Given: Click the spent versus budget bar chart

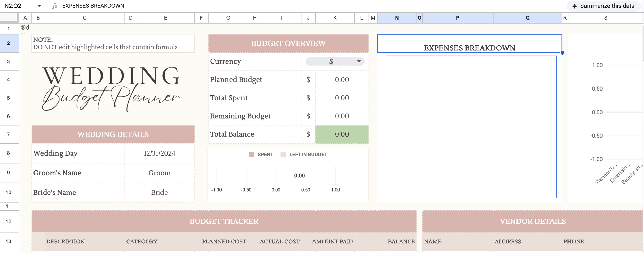Looking at the screenshot, I should [288, 175].
